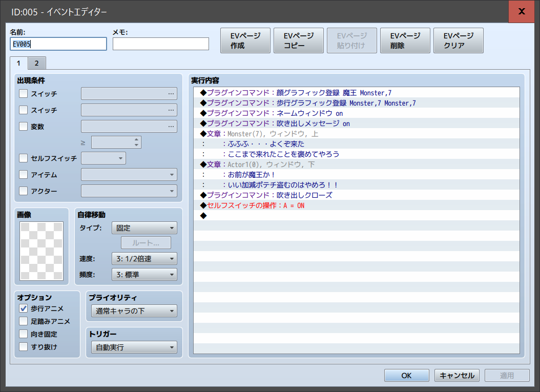Select the 文章 Actor1(0) command line

[357, 164]
